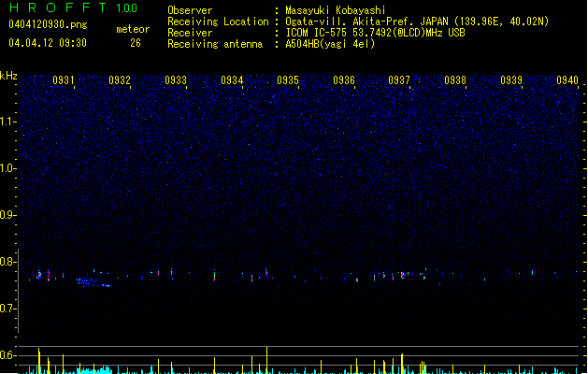
Task: Click the date stamp 04.04.12 09:30
Action: [48, 43]
